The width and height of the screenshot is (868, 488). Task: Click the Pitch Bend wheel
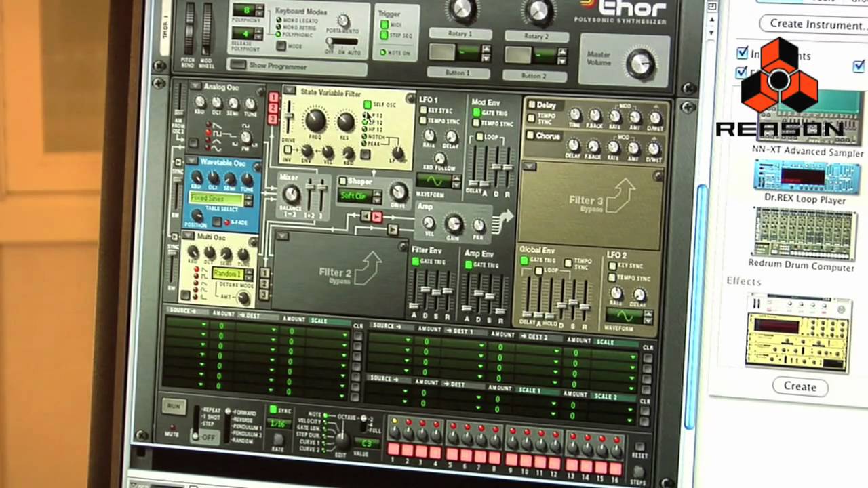[190, 28]
